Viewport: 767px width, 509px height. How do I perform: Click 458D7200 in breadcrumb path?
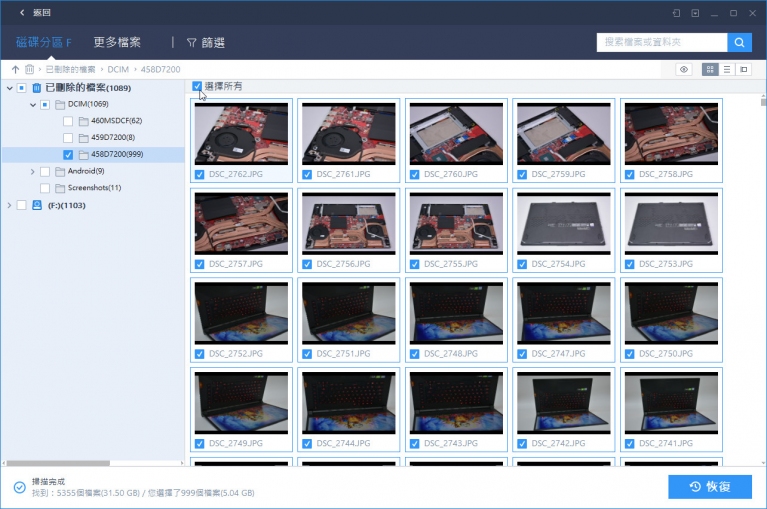pyautogui.click(x=160, y=69)
